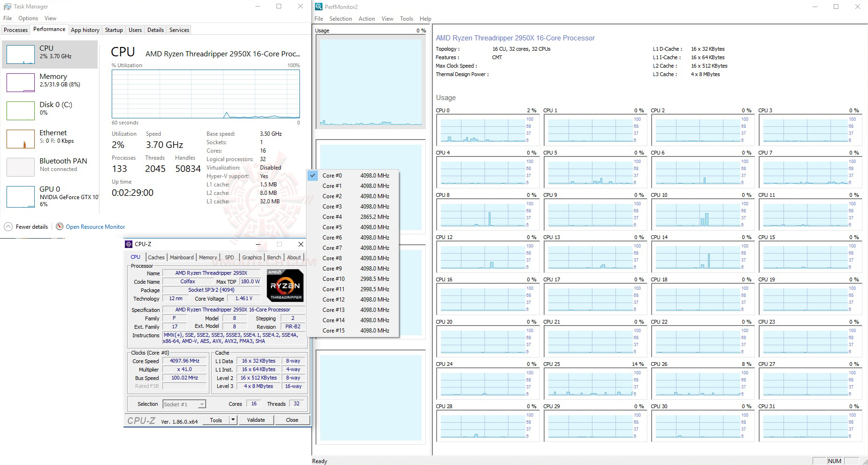Toggle the checked Core #0 menu entry
The width and height of the screenshot is (868, 465).
click(353, 176)
